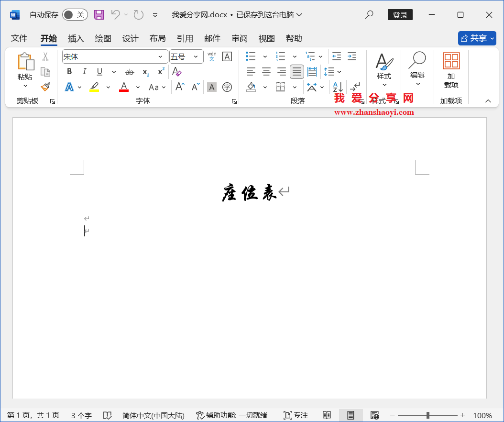Apply yellow text highlight color
The height and width of the screenshot is (422, 504).
pos(94,87)
